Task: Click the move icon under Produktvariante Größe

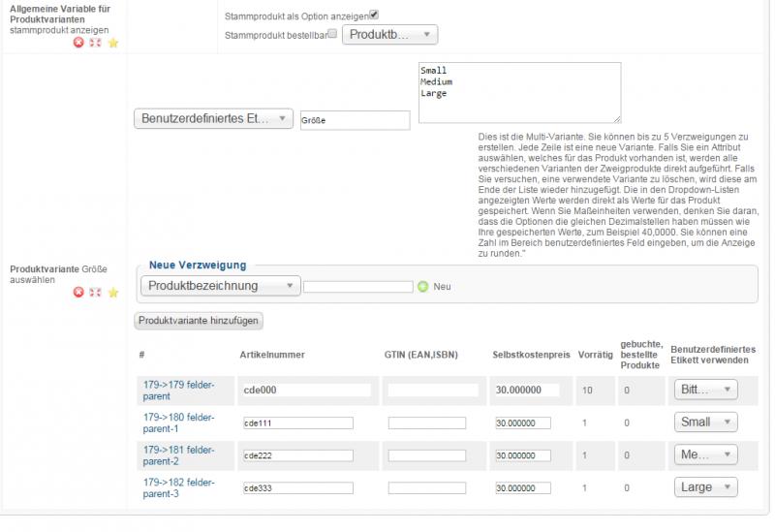Action: [95, 292]
